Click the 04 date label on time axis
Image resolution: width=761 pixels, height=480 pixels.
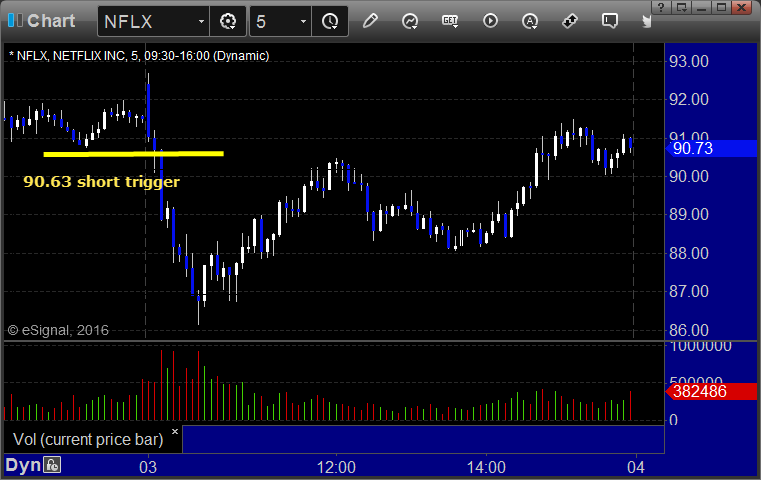(636, 467)
